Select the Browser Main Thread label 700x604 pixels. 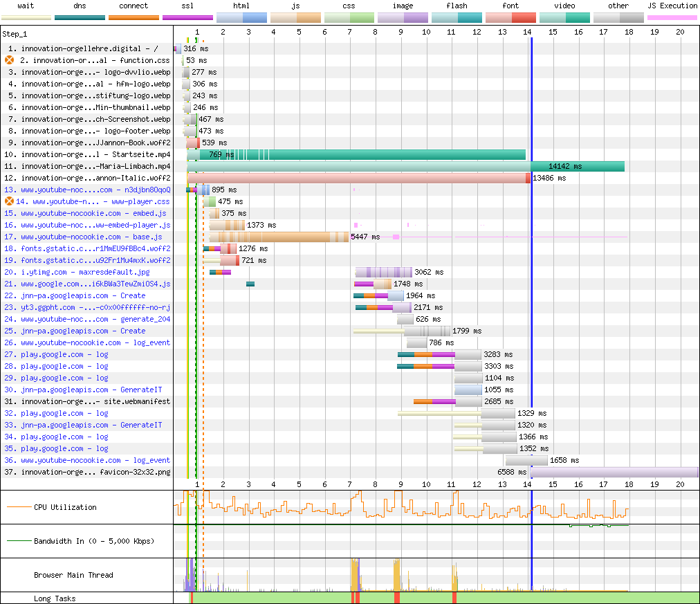73,575
